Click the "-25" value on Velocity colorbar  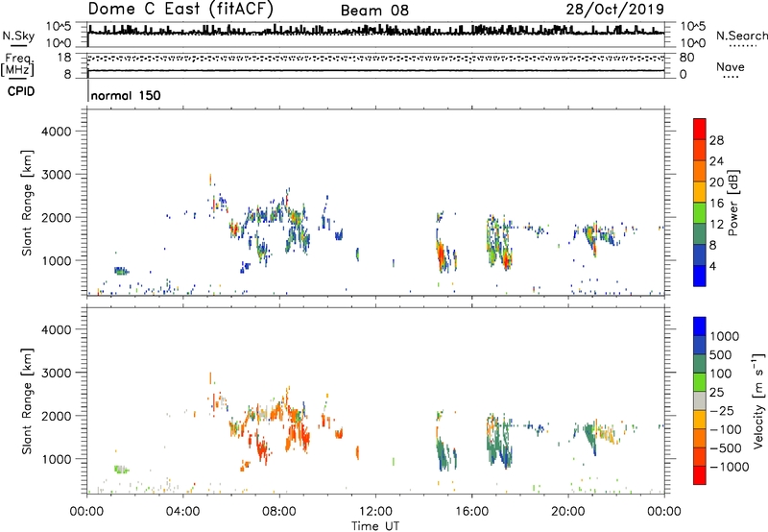722,410
